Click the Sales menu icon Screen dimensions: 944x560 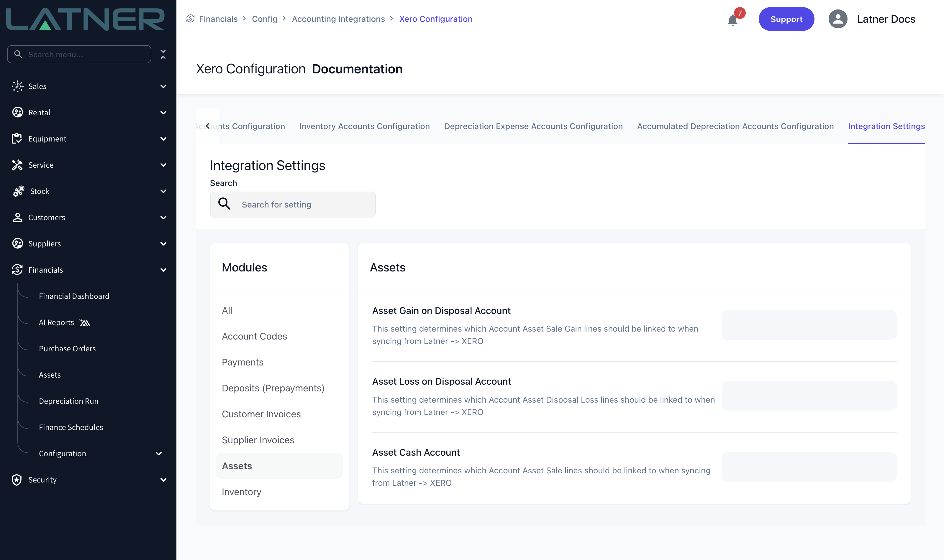[17, 86]
